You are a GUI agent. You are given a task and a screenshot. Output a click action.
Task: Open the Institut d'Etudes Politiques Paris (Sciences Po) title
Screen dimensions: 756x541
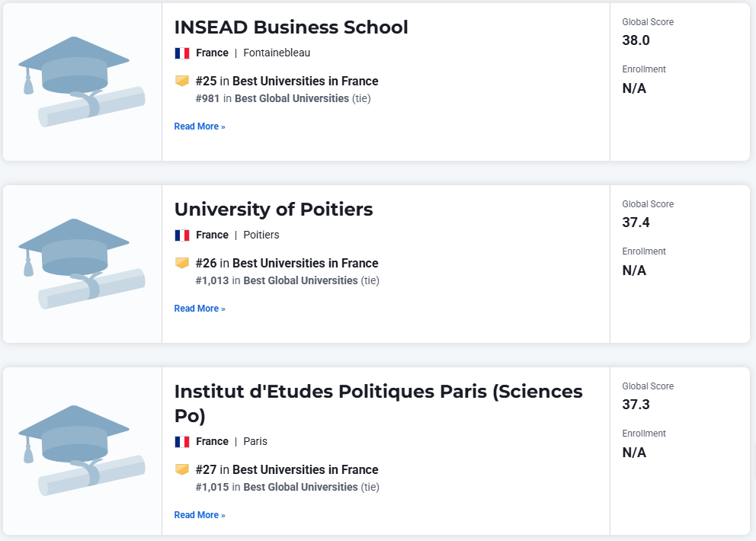379,404
